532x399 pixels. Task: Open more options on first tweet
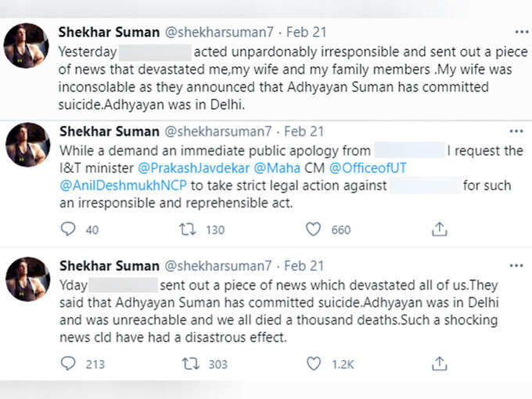[x=522, y=32]
